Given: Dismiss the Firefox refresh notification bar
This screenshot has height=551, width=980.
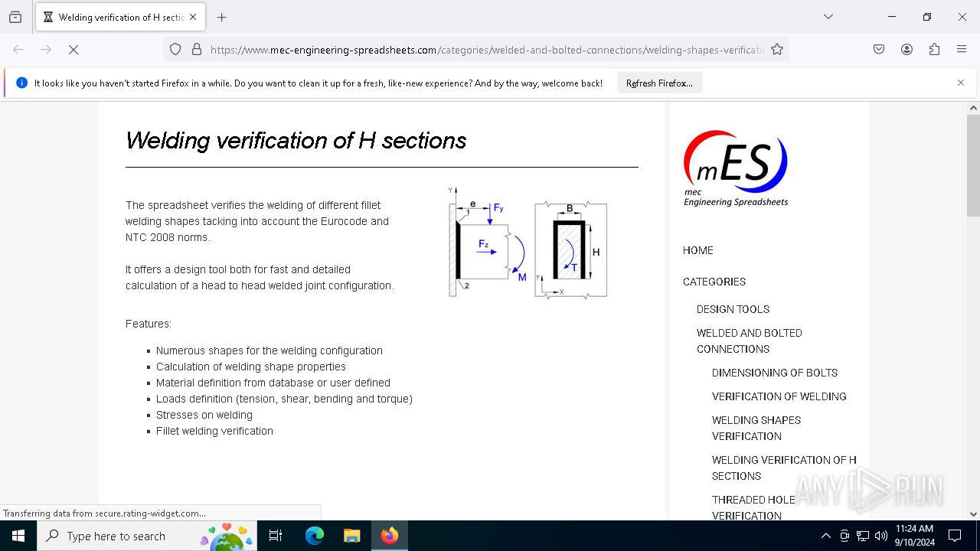Looking at the screenshot, I should pos(961,83).
